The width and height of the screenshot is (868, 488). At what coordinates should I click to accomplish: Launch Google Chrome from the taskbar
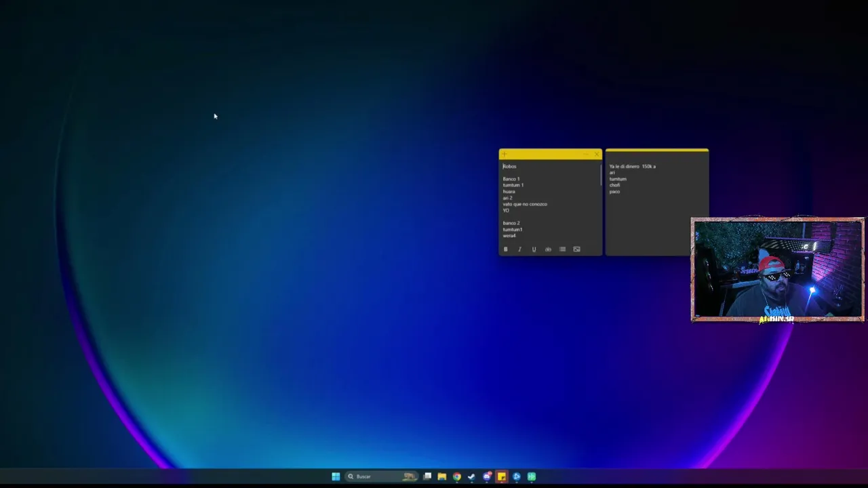tap(457, 476)
